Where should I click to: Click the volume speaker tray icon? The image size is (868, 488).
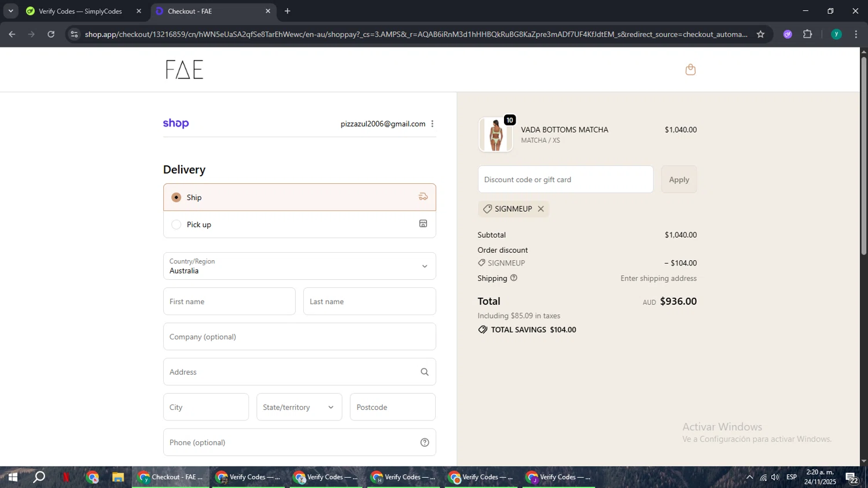coord(775,477)
